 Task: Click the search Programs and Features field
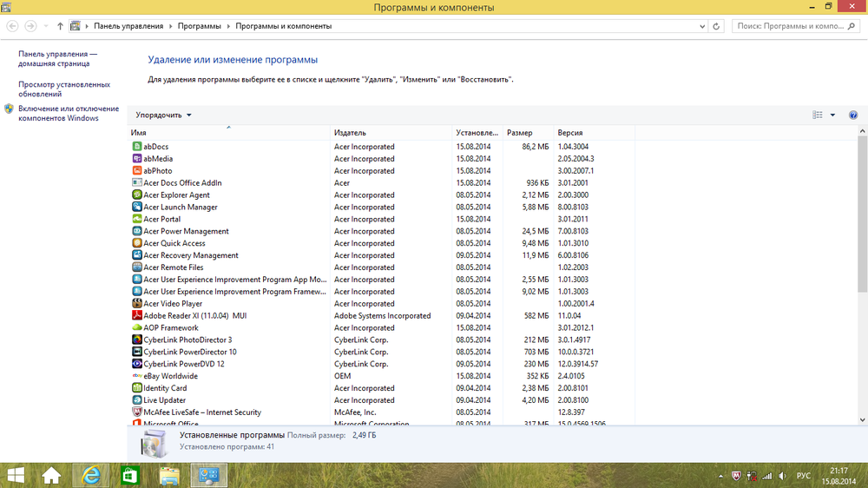795,26
